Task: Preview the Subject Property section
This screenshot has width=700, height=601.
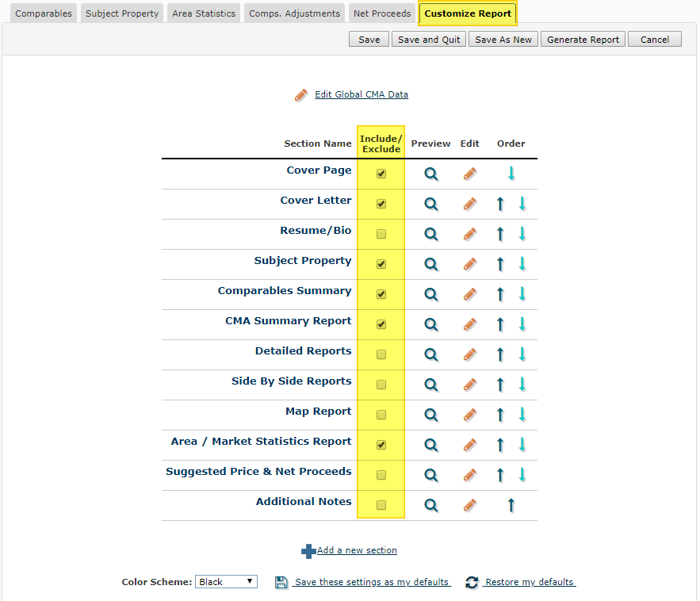Action: tap(430, 264)
